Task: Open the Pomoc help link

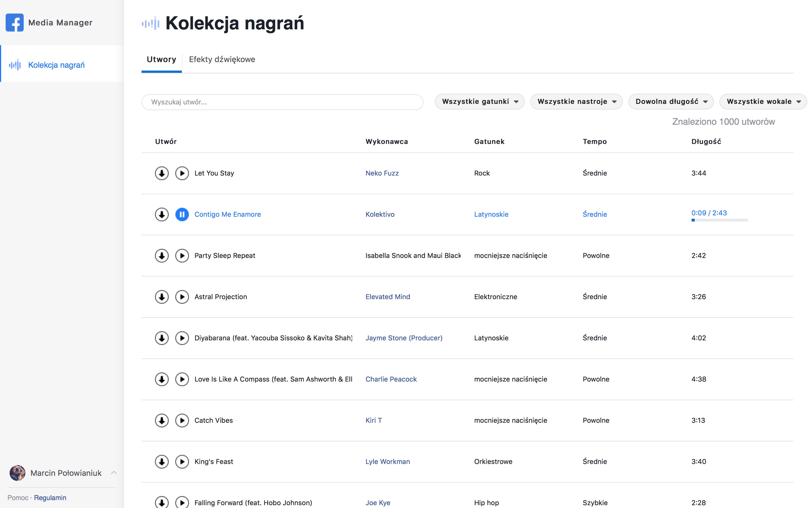Action: point(18,498)
